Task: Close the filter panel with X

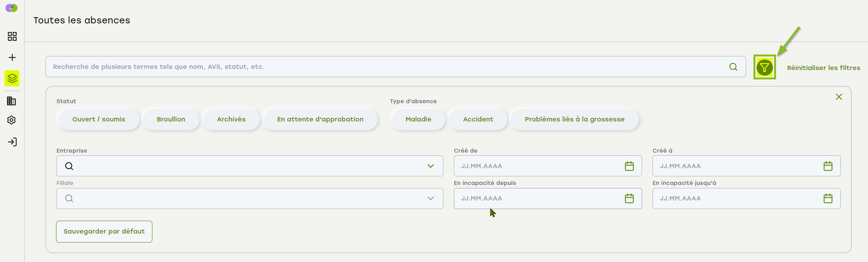Action: pos(839,97)
